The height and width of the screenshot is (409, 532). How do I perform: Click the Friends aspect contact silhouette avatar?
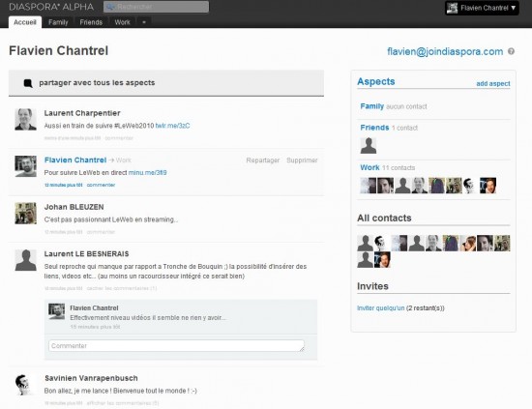tap(369, 145)
